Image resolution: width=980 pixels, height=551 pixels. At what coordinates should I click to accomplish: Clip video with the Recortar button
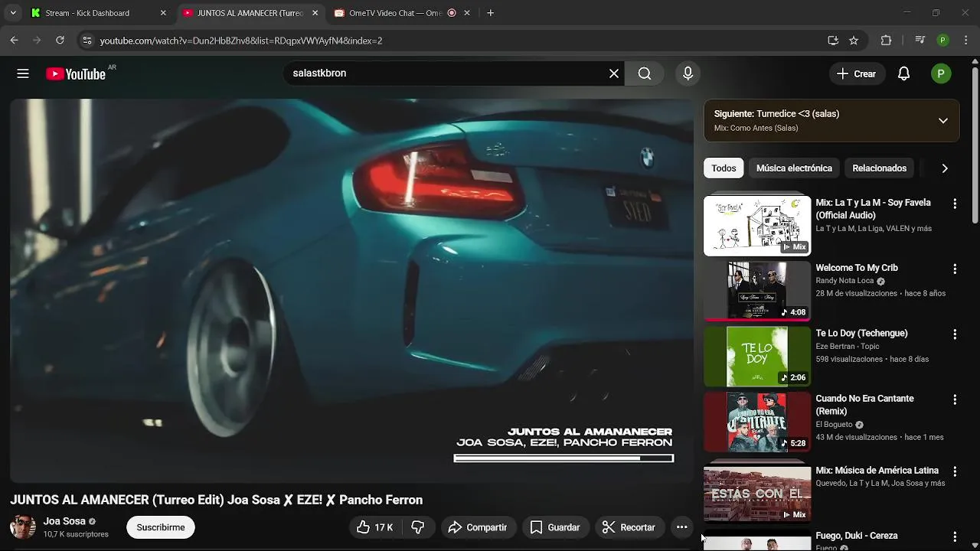point(629,527)
